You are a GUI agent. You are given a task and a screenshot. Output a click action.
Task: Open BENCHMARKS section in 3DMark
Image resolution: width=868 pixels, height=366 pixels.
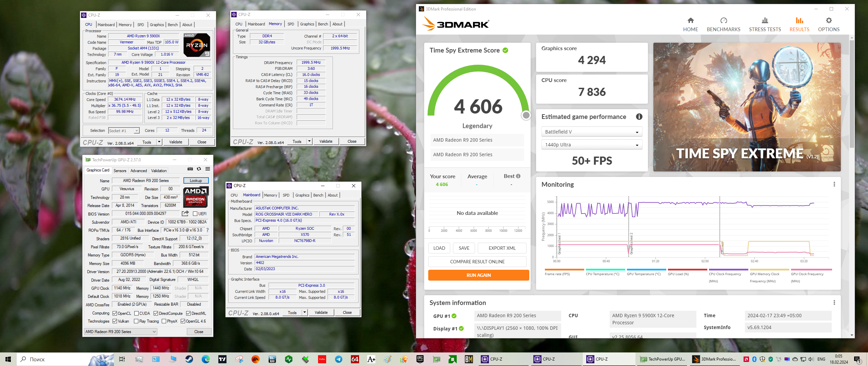pyautogui.click(x=723, y=24)
